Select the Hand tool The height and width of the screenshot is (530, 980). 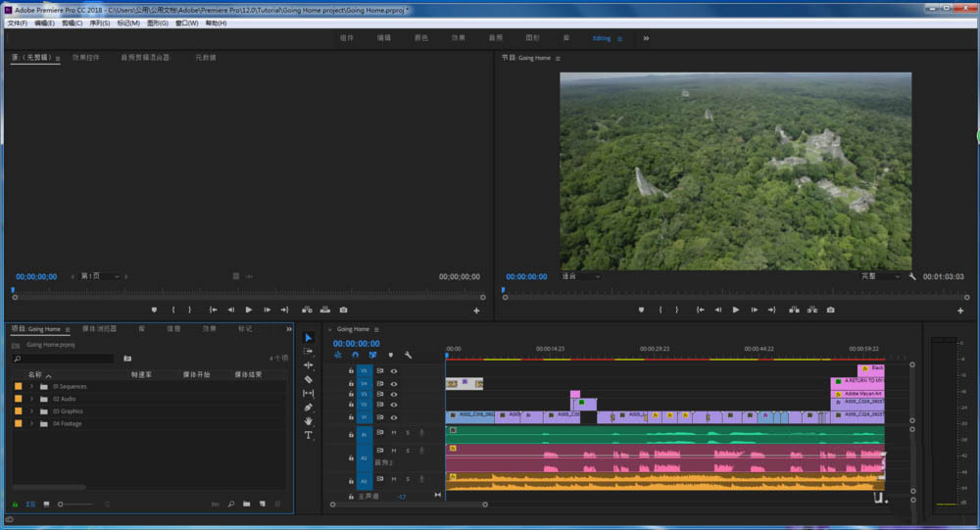[309, 420]
